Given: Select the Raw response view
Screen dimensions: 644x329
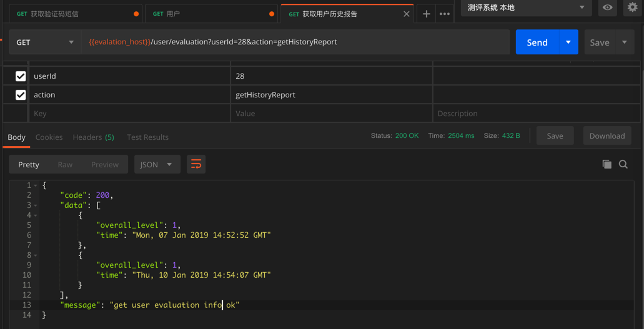Looking at the screenshot, I should 65,165.
